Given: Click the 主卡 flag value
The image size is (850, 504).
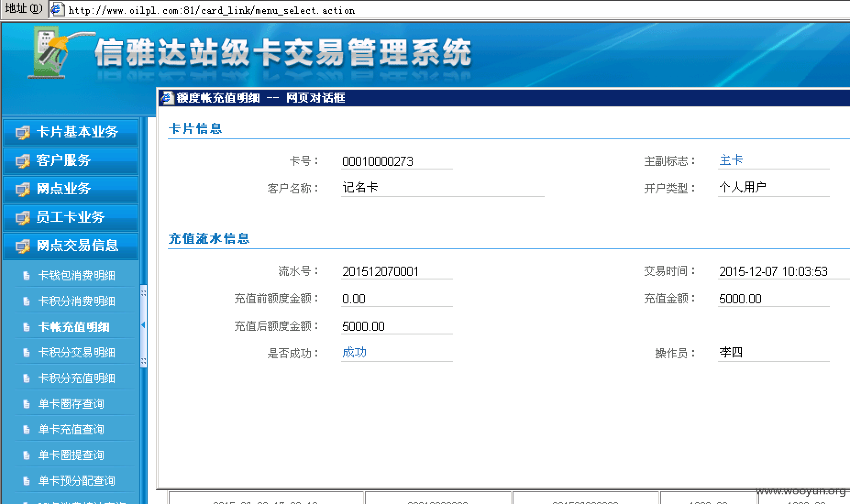Looking at the screenshot, I should 731,160.
